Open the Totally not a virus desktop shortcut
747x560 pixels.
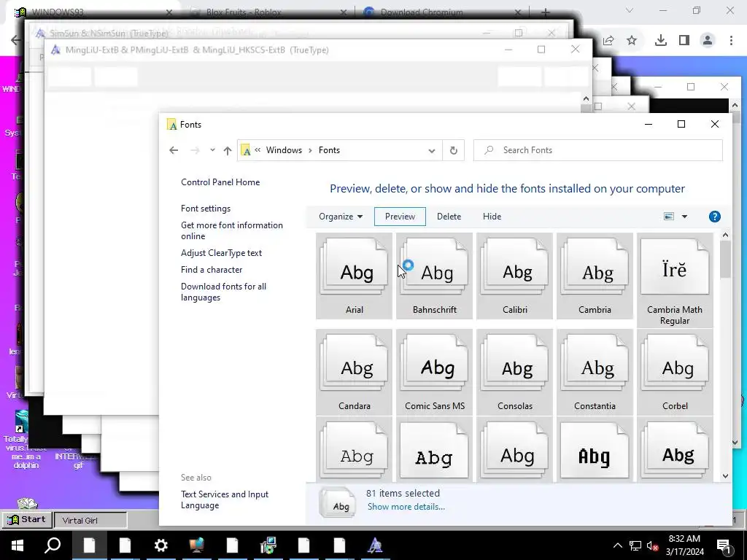point(26,440)
